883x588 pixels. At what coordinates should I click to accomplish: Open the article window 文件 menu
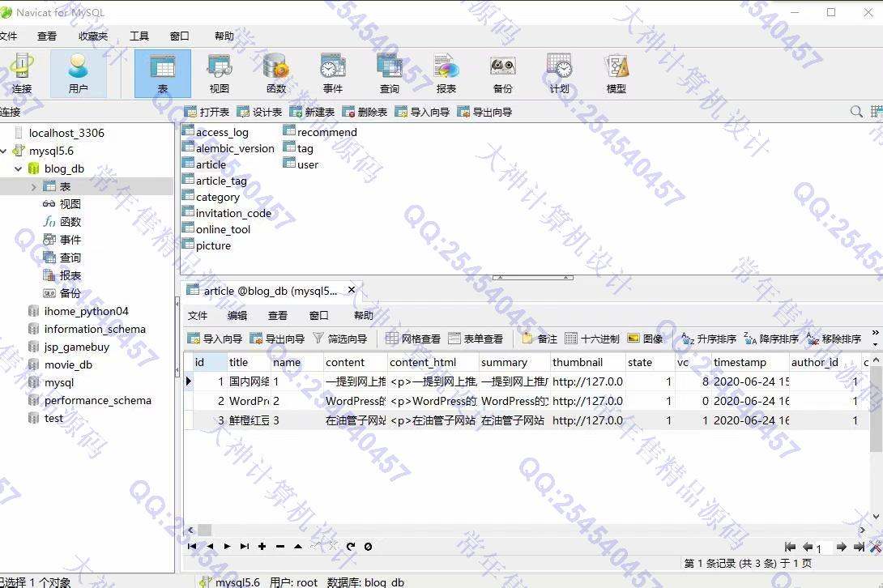[x=197, y=315]
